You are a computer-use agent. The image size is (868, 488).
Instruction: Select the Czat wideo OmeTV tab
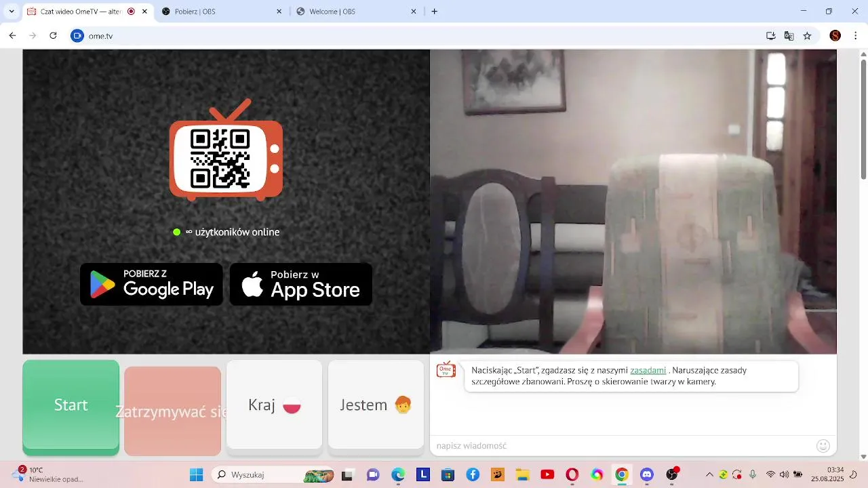(x=87, y=12)
